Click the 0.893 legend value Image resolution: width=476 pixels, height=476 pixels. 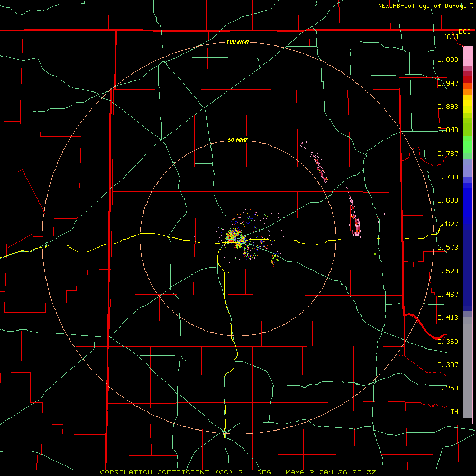coord(448,106)
